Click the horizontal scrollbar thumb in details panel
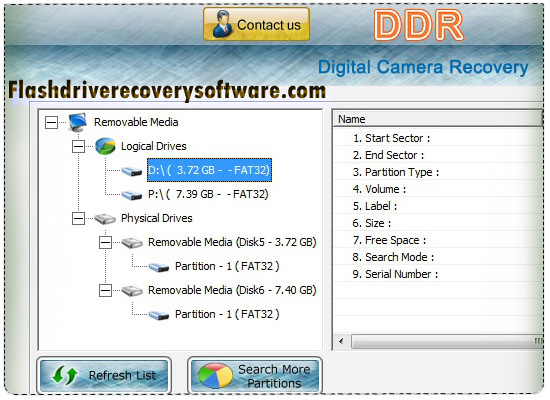This screenshot has width=550, height=400. [x=447, y=341]
